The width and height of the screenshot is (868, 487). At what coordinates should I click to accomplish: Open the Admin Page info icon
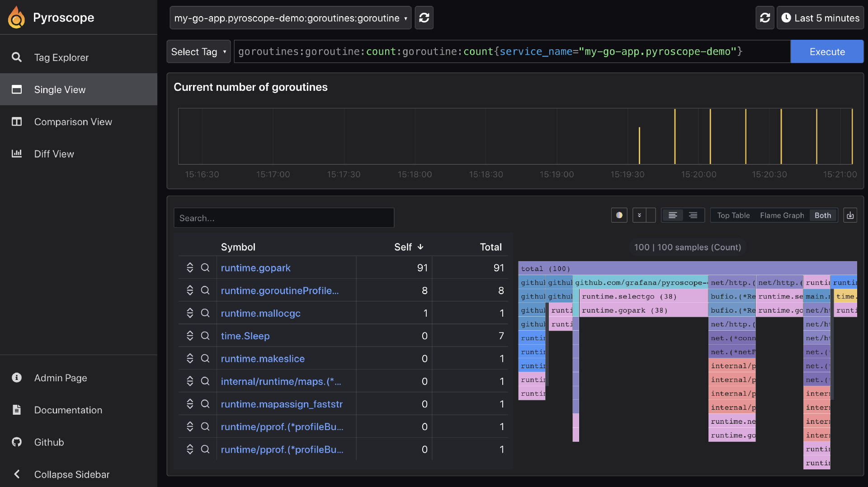click(17, 378)
